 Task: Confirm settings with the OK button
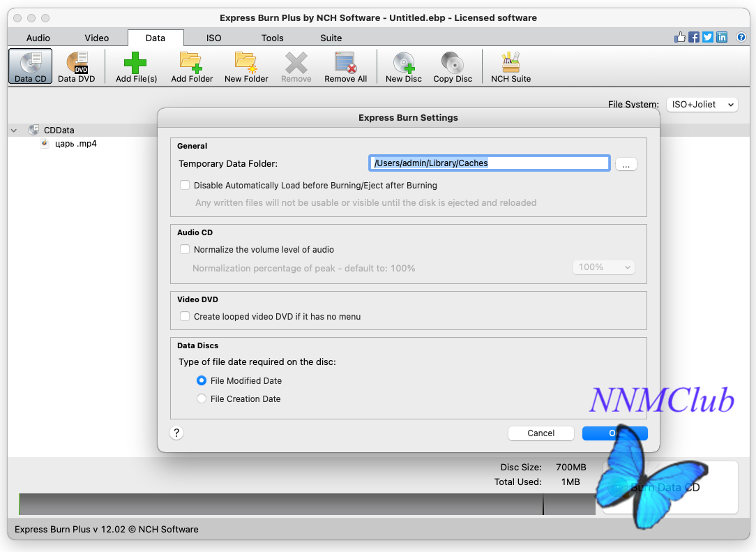pos(614,433)
